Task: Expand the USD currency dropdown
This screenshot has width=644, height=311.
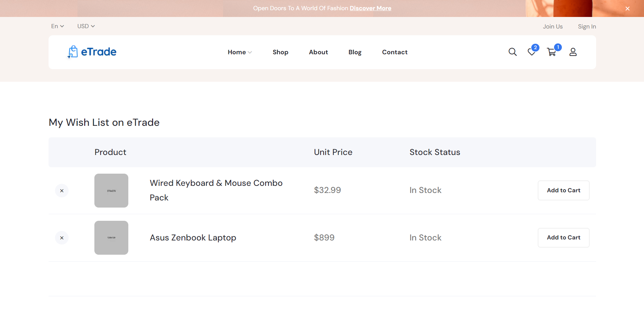Action: point(86,26)
